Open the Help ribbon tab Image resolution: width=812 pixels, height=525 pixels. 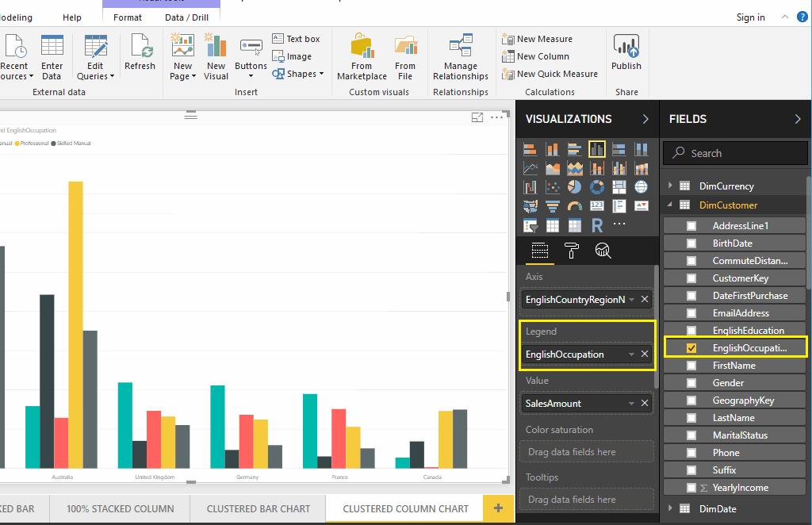(72, 17)
